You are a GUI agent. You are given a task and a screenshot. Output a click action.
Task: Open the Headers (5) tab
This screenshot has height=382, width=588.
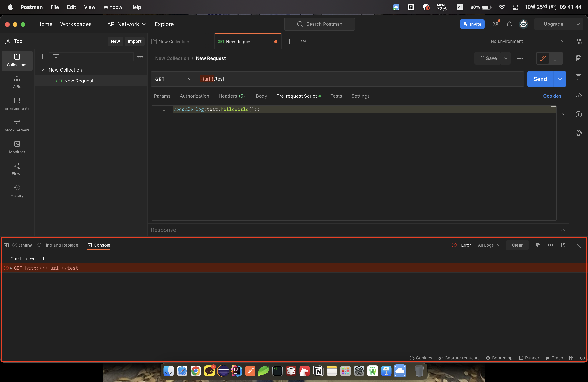pyautogui.click(x=232, y=96)
